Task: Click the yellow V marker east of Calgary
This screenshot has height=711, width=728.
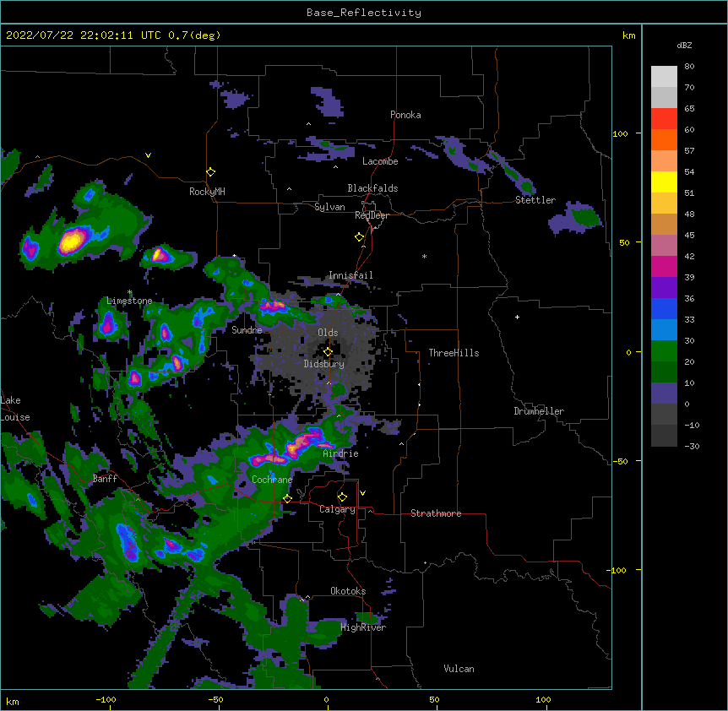Action: (x=362, y=493)
